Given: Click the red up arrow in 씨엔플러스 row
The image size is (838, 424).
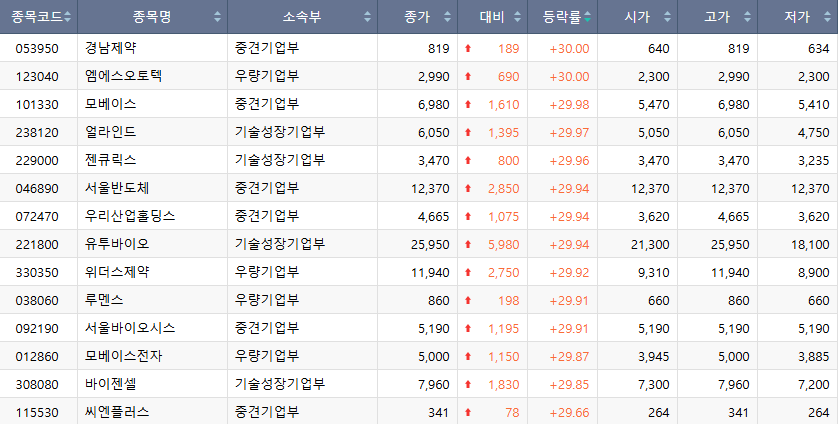Looking at the screenshot, I should (x=468, y=412).
